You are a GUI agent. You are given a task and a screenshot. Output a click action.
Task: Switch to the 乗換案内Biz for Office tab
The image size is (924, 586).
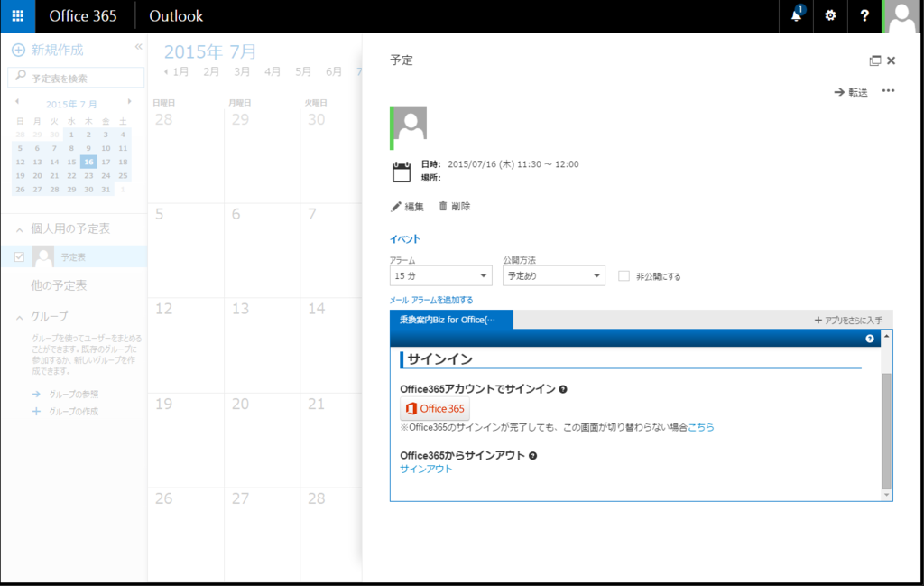click(x=449, y=320)
